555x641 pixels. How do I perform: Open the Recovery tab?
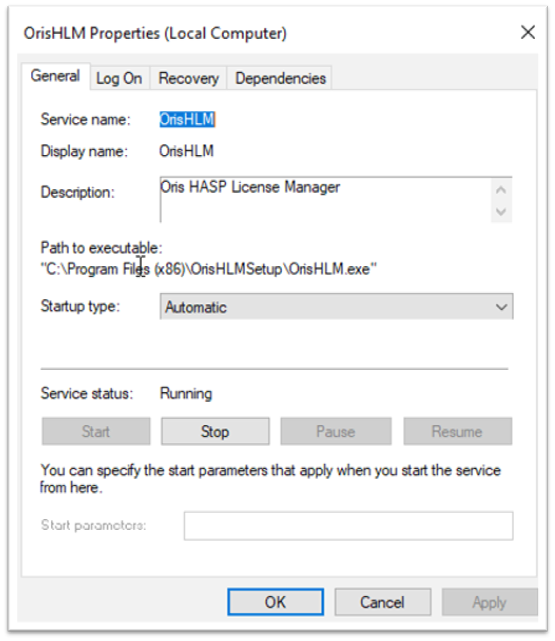coord(188,78)
